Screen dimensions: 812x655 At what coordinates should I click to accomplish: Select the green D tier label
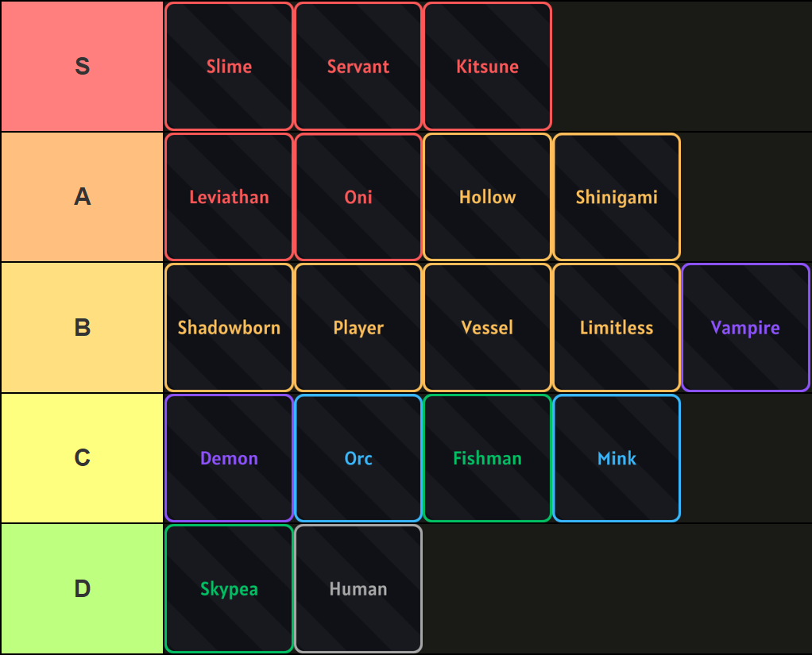pos(82,589)
